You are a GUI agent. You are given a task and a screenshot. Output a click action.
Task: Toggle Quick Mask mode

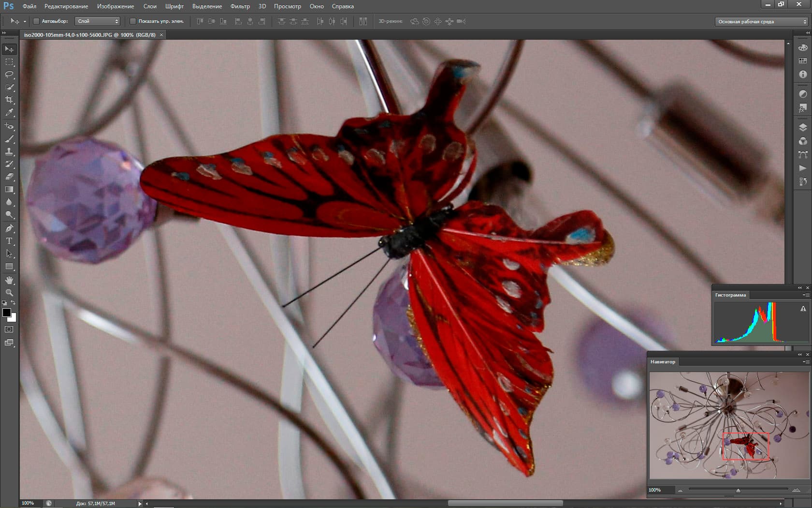pos(9,329)
